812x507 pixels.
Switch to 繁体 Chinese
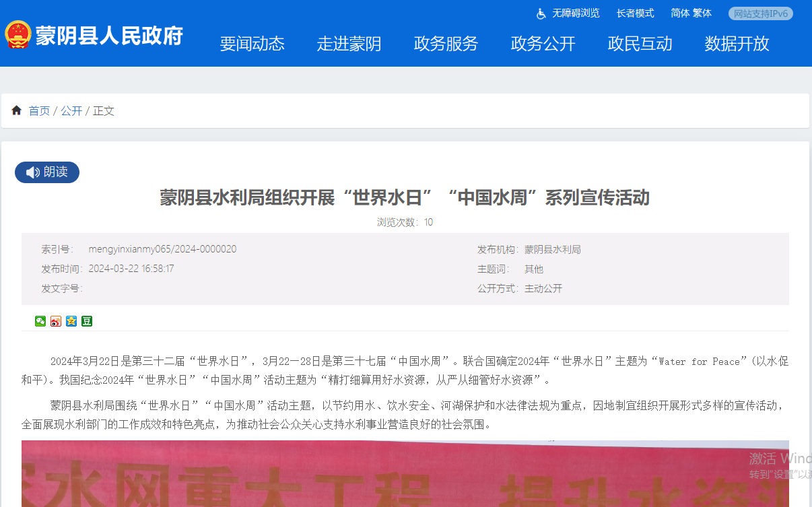pyautogui.click(x=702, y=13)
